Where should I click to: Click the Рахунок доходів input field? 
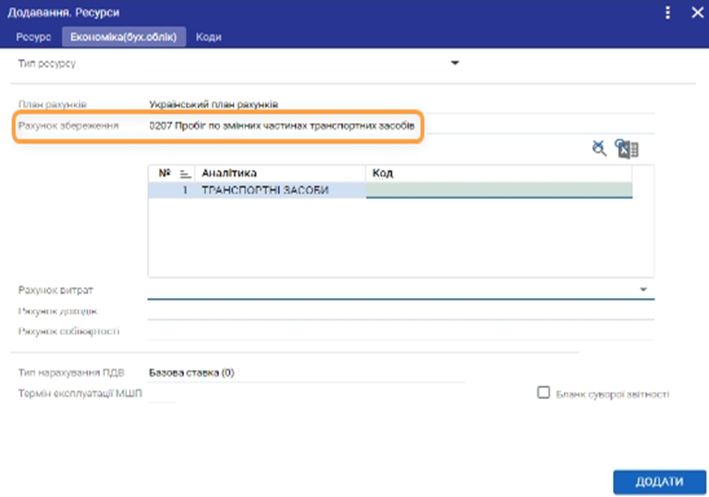pos(400,311)
